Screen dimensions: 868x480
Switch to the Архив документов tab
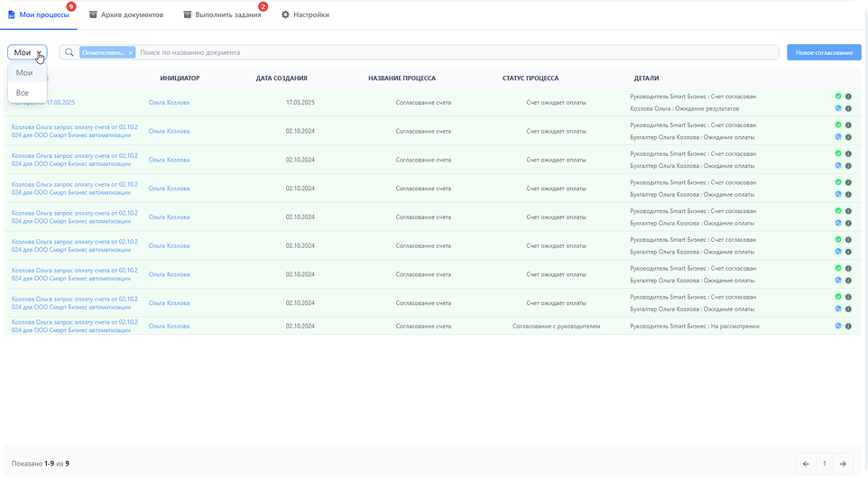click(x=125, y=15)
